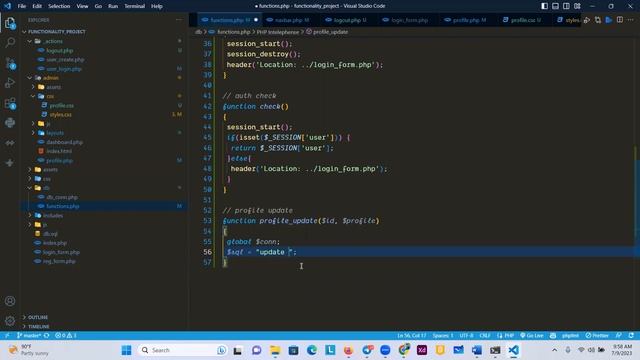Click the editor More Actions ellipsis
Image resolution: width=640 pixels, height=360 pixels.
click(x=631, y=20)
